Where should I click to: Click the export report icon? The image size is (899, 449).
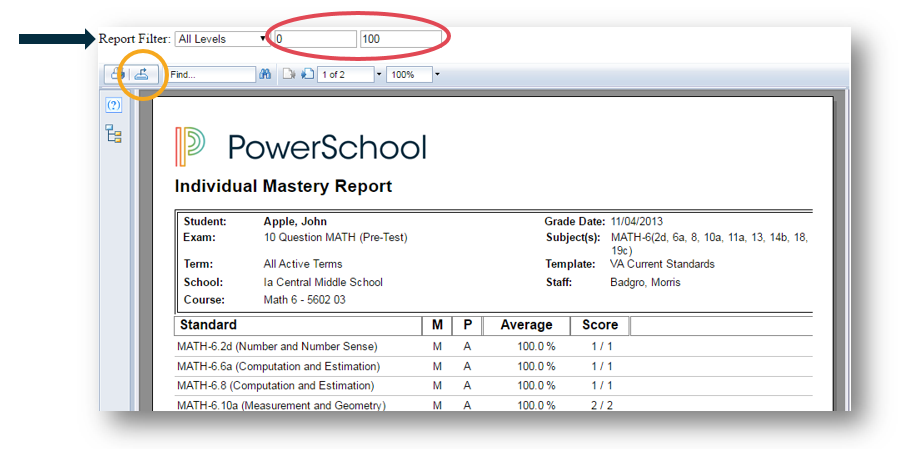(144, 74)
